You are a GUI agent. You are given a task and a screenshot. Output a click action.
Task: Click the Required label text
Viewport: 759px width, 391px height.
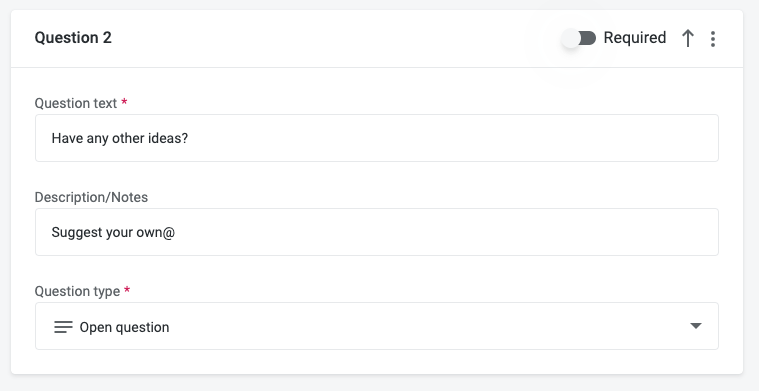click(x=635, y=38)
